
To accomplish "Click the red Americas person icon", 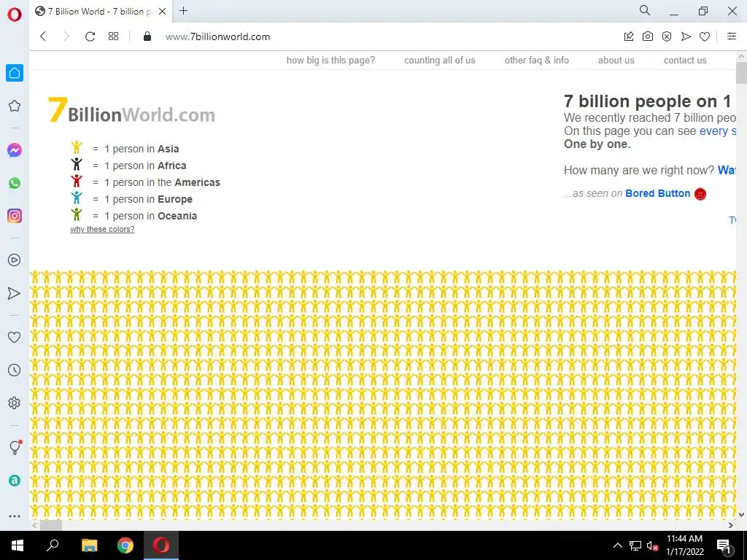I will pyautogui.click(x=76, y=181).
